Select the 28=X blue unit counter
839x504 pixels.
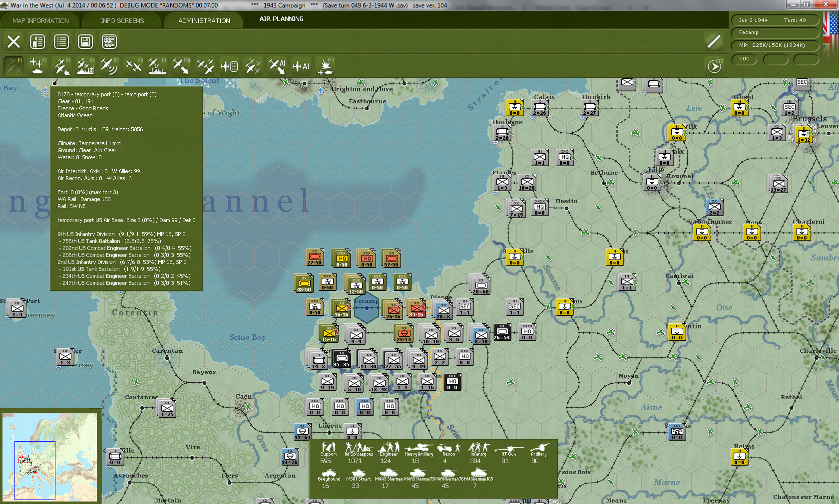(x=443, y=310)
